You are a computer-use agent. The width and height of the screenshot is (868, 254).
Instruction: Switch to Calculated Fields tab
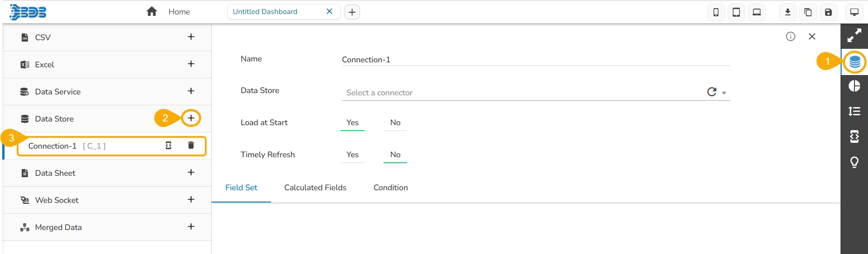tap(315, 188)
